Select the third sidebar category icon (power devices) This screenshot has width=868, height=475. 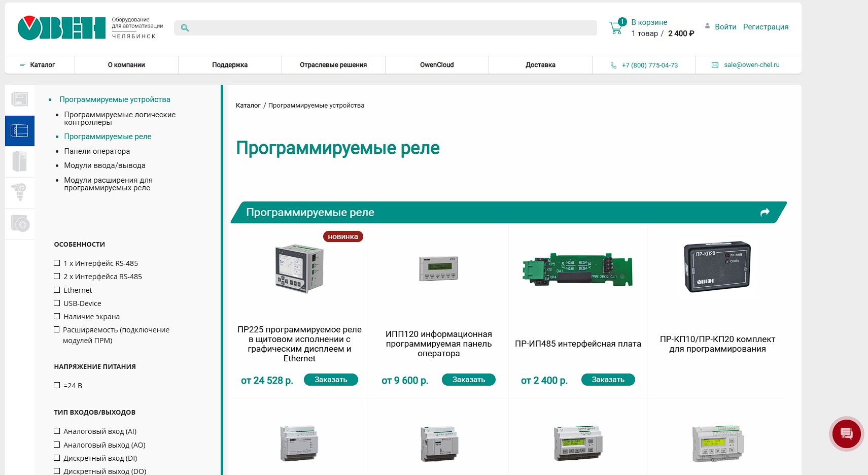(x=20, y=162)
